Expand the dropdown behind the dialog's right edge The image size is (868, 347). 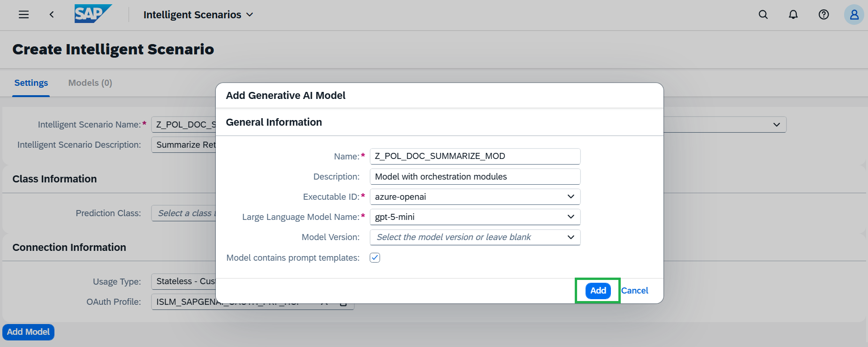tap(777, 124)
